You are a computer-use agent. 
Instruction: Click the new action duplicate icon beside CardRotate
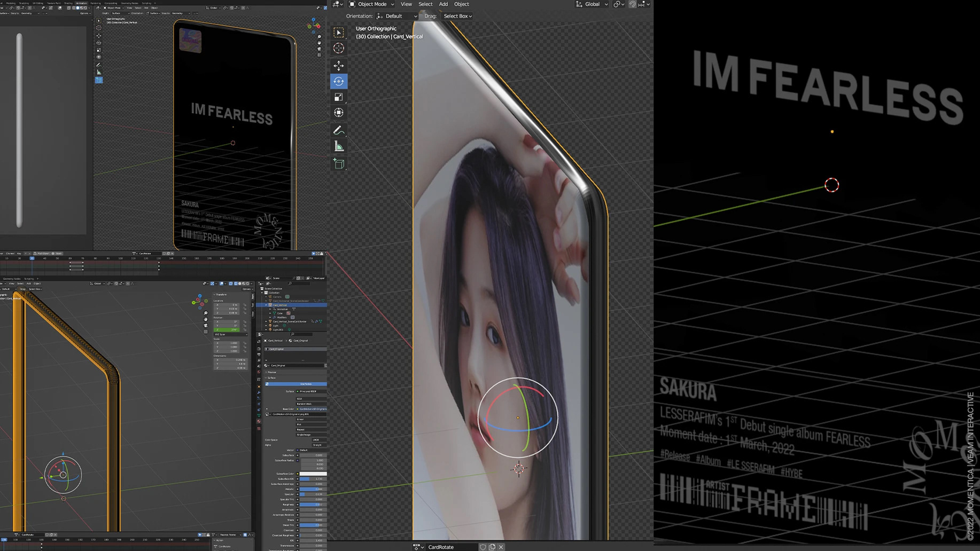point(492,547)
